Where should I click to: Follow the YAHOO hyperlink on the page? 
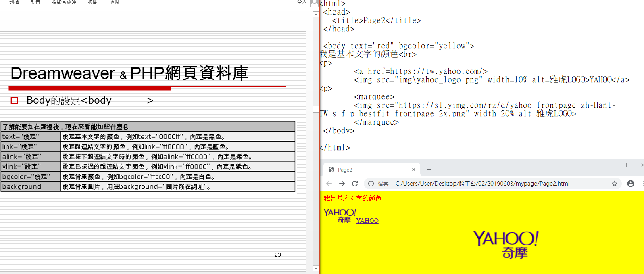pos(367,220)
